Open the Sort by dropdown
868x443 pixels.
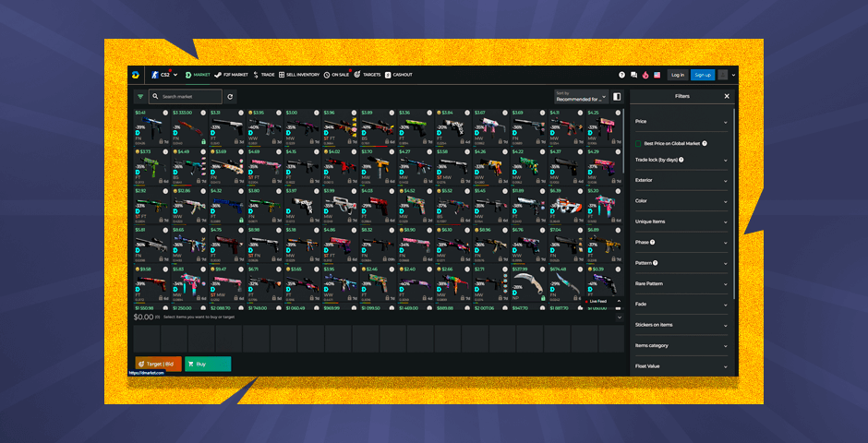(x=581, y=96)
